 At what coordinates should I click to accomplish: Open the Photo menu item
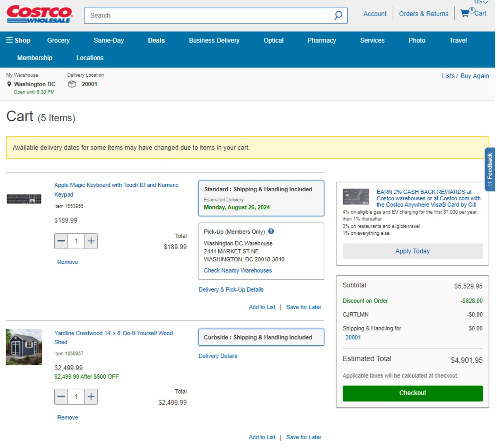pyautogui.click(x=417, y=40)
